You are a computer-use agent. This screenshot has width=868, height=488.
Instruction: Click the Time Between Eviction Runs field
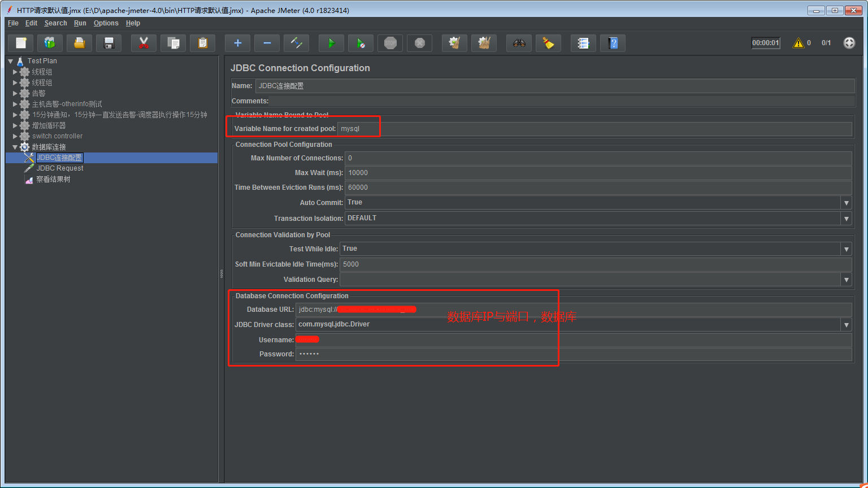[x=598, y=188]
